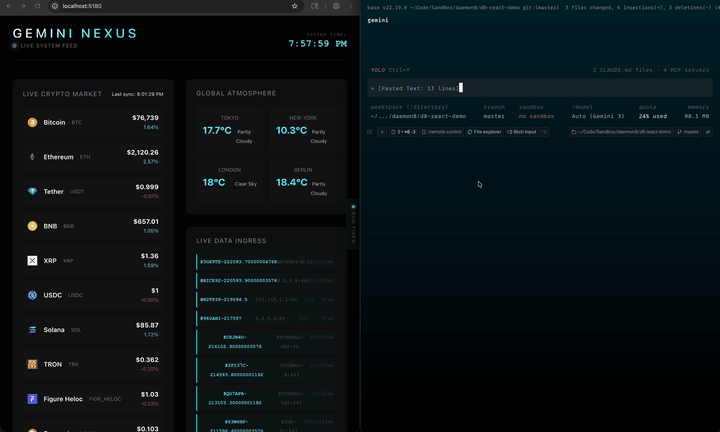
Task: Click the GEMINI NEXUS title
Action: click(75, 34)
